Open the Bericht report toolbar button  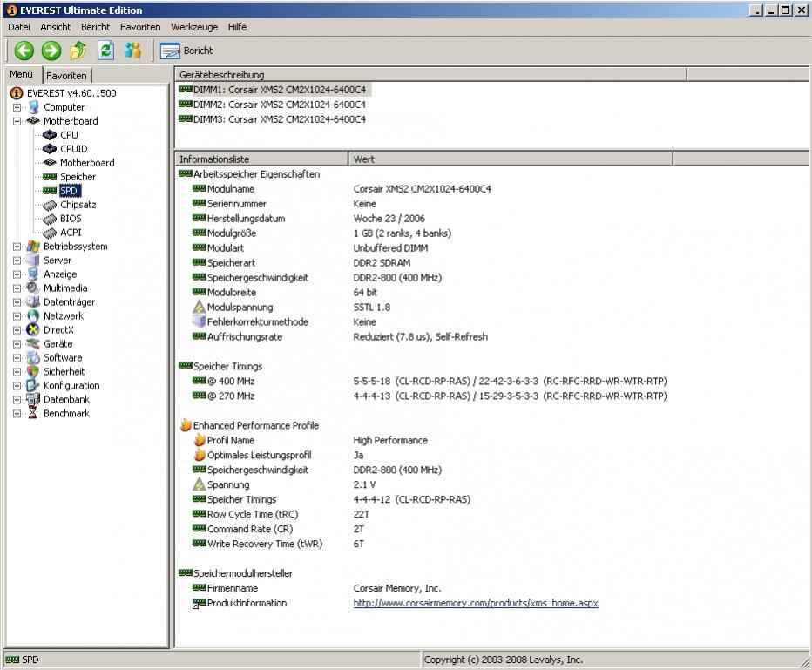point(186,51)
